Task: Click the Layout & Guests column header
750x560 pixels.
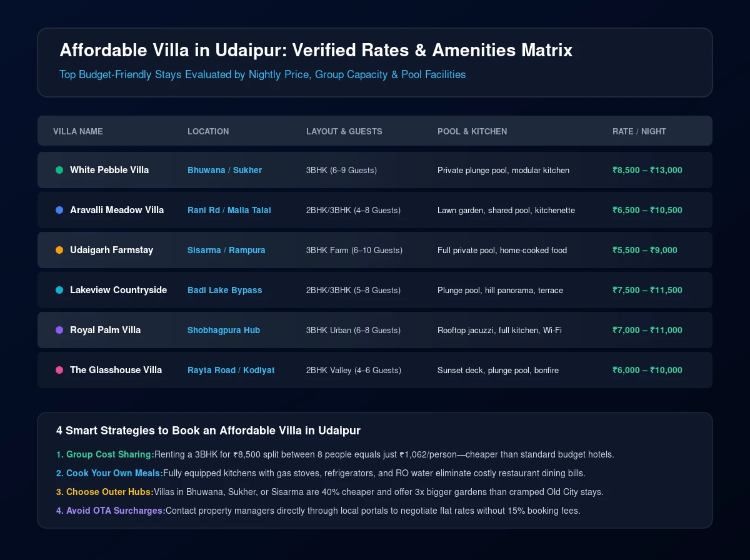Action: coord(344,131)
